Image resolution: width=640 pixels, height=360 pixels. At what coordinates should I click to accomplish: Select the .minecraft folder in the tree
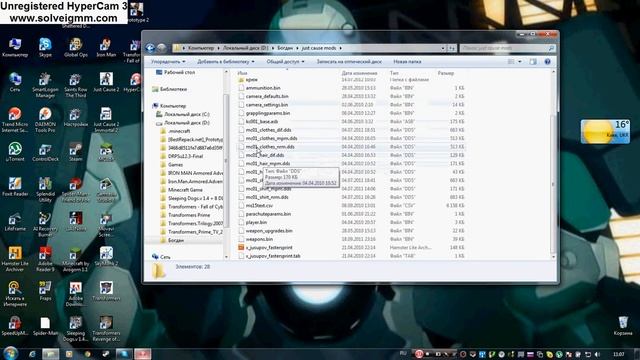[179, 131]
